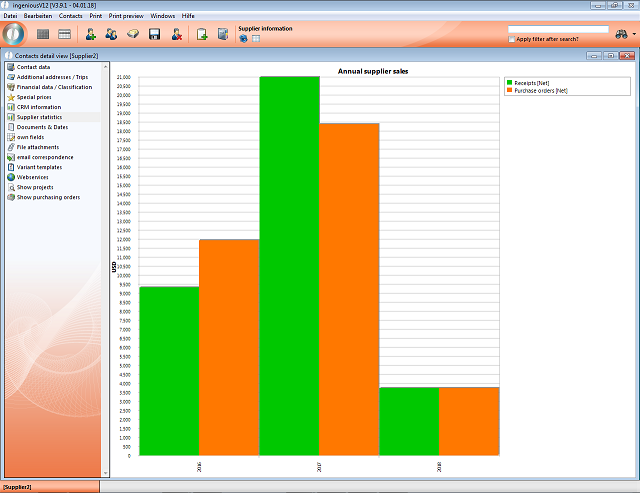Image resolution: width=640 pixels, height=493 pixels.
Task: Click the magnifier icon beside Show projects
Action: [11, 187]
